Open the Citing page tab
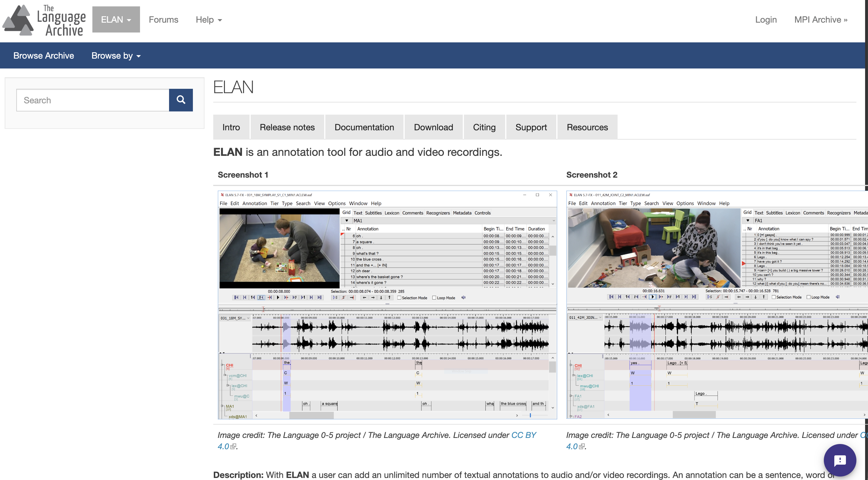Screen dimensions: 868x480 [x=484, y=127]
